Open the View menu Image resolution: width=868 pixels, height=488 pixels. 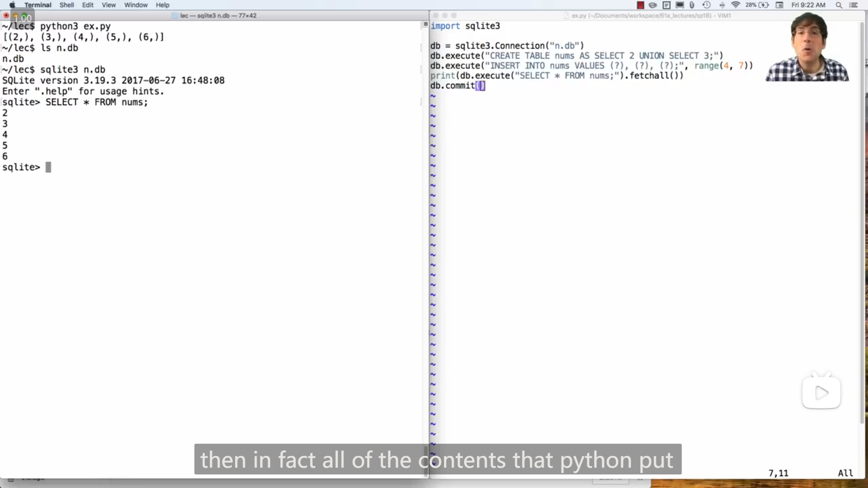(108, 5)
